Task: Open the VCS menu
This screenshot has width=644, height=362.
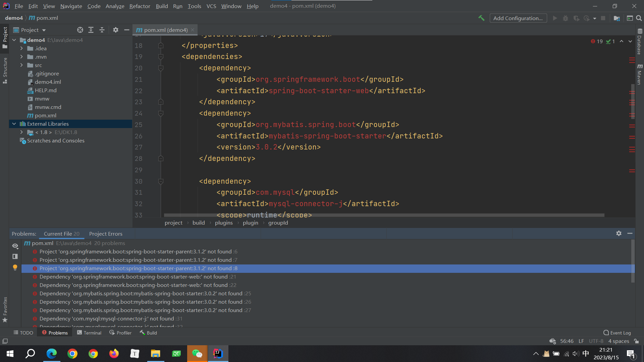Action: (x=211, y=6)
